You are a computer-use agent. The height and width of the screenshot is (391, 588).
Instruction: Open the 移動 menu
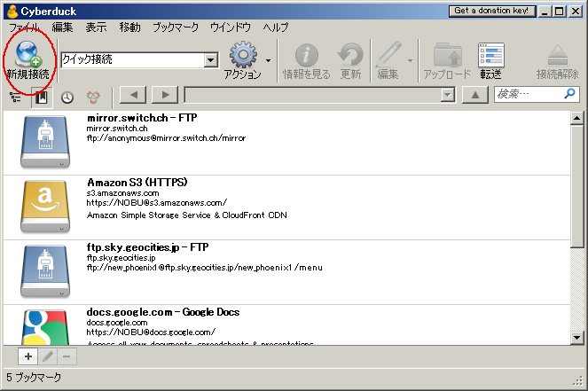(129, 27)
